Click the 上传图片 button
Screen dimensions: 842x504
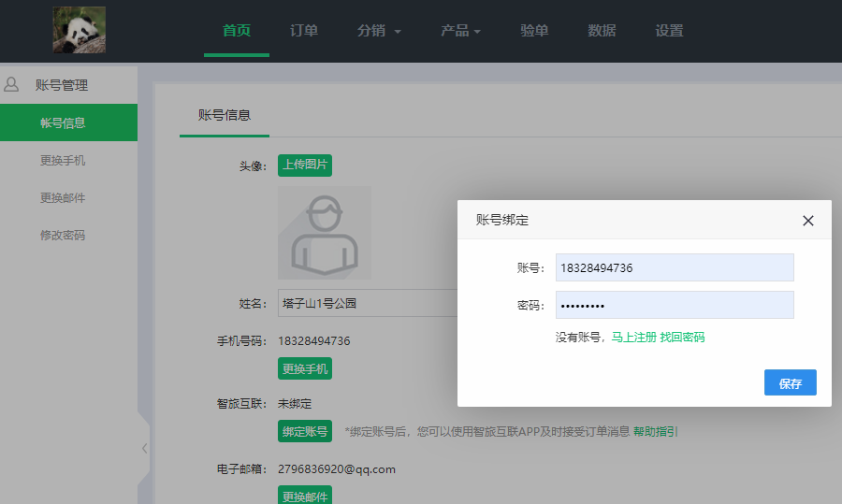(305, 165)
